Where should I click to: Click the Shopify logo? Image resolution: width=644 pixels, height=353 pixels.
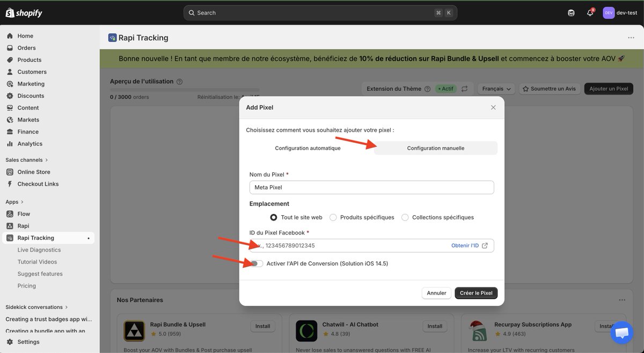click(x=24, y=13)
